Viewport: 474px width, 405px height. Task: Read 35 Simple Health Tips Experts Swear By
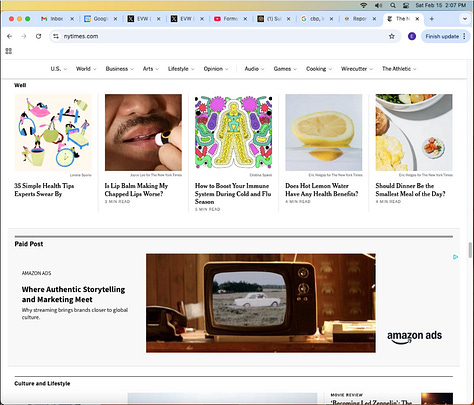(x=44, y=190)
